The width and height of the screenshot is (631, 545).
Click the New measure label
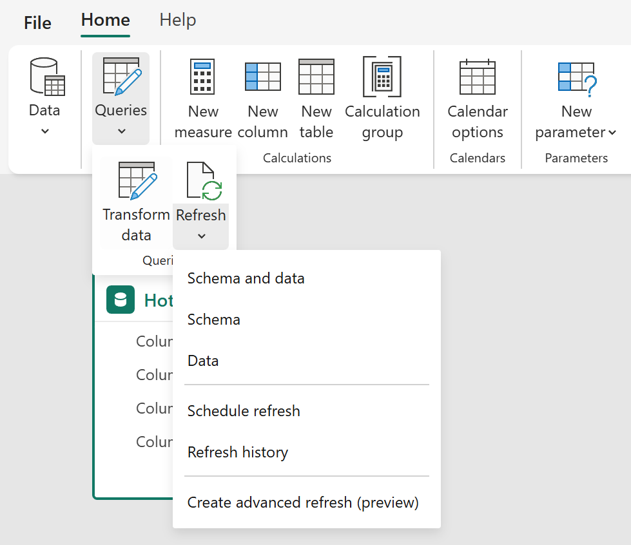point(203,122)
